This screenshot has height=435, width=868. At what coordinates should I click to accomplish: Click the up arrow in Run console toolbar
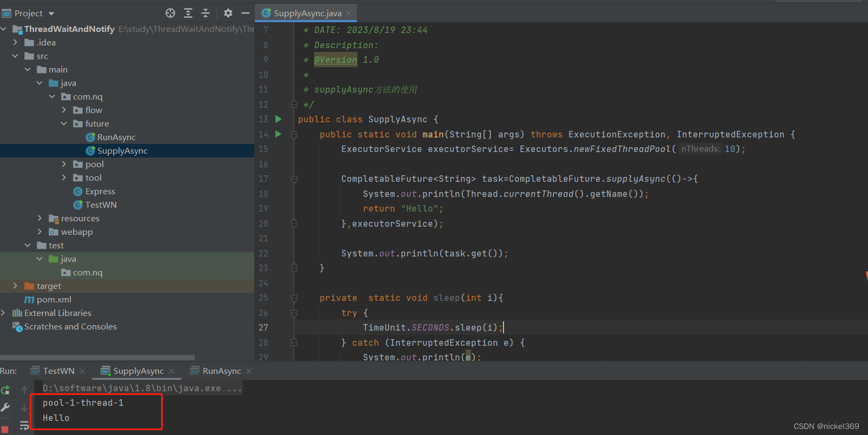(24, 390)
